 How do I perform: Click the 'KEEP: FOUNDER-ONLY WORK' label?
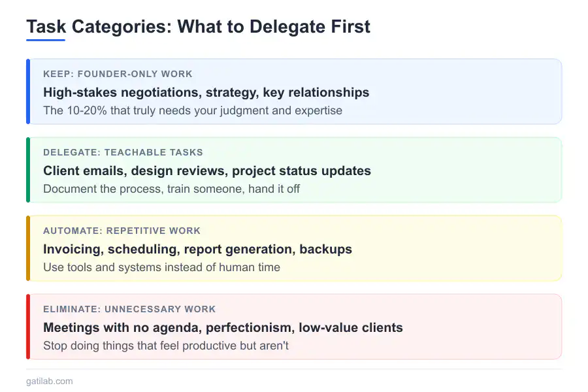(118, 74)
